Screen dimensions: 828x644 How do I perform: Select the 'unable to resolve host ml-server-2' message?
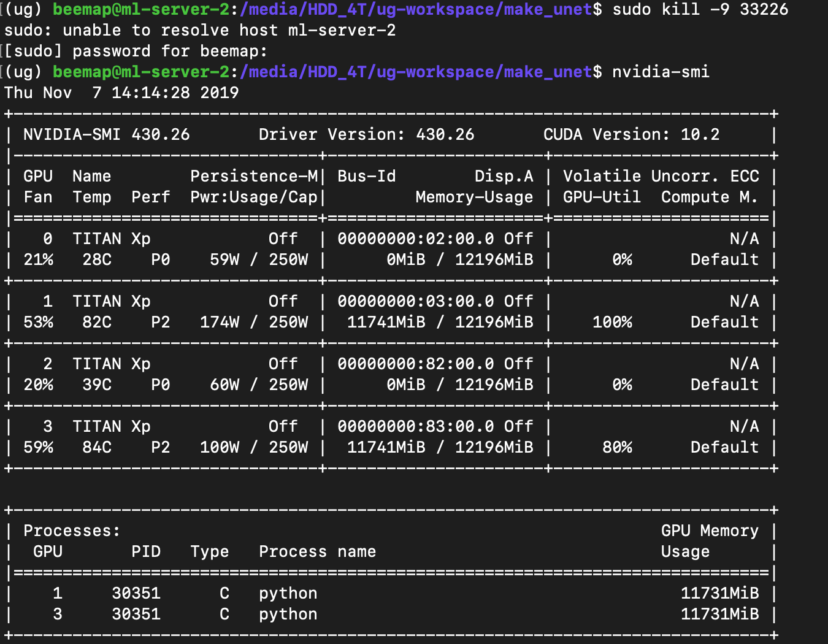click(229, 30)
